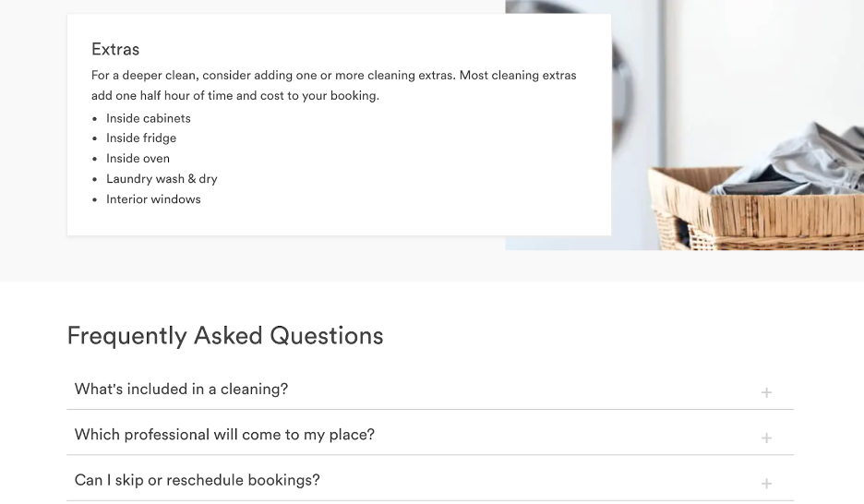Expand "Which professional will come to my place?"
The image size is (864, 504).
(x=224, y=435)
